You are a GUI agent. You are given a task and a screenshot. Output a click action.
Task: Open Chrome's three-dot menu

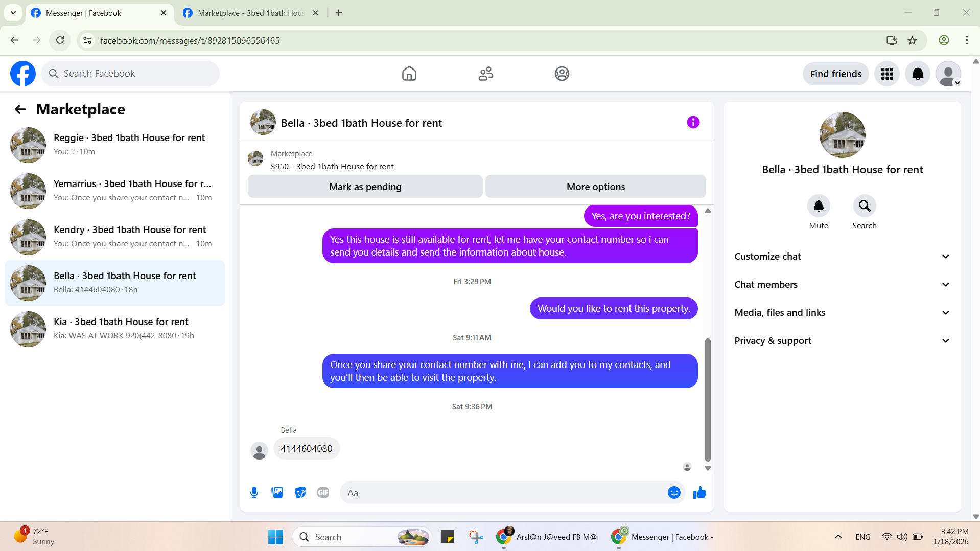coord(966,40)
